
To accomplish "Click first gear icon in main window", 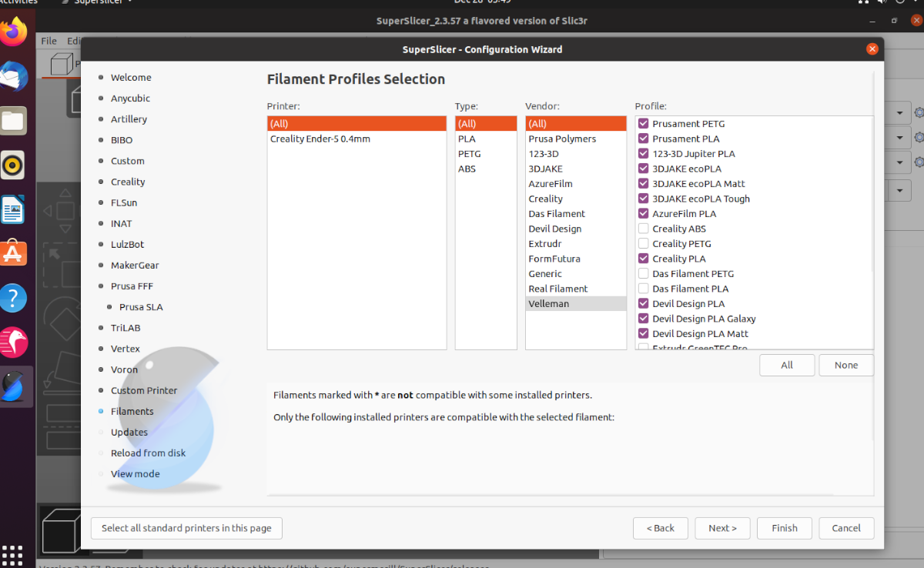I will point(919,113).
